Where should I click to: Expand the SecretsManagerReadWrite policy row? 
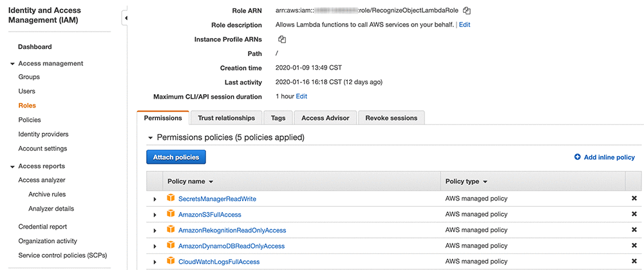coord(155,199)
